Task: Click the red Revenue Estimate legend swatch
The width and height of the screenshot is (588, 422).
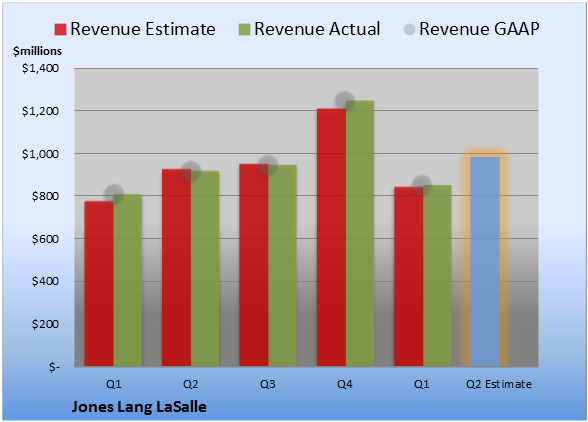Action: tap(60, 29)
